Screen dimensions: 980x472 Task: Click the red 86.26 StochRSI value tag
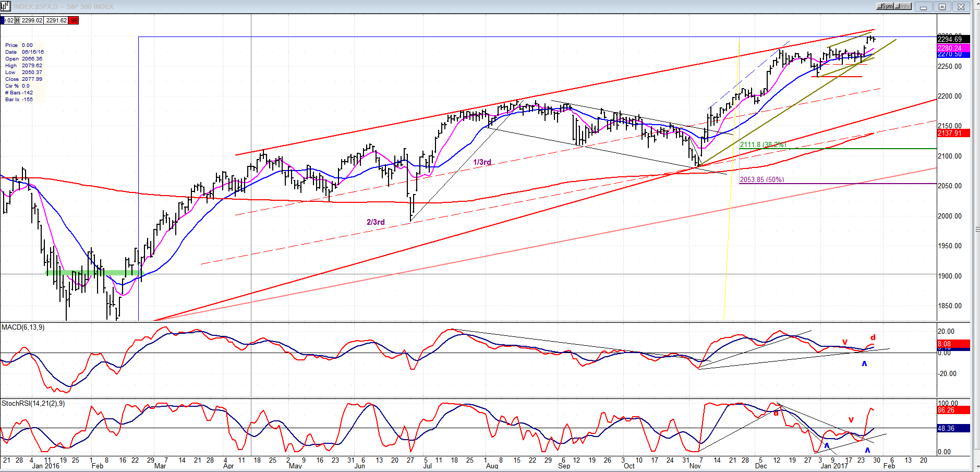tap(953, 410)
